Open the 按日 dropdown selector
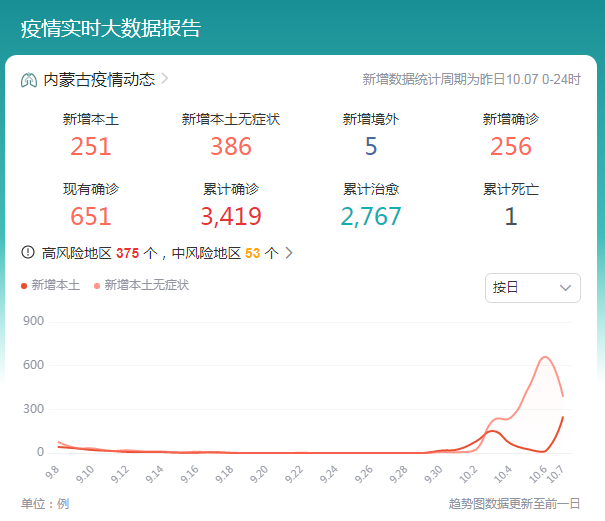The image size is (605, 521). click(x=532, y=287)
